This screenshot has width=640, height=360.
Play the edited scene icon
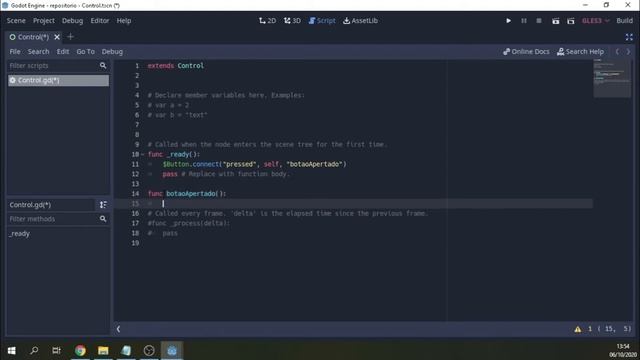point(556,21)
